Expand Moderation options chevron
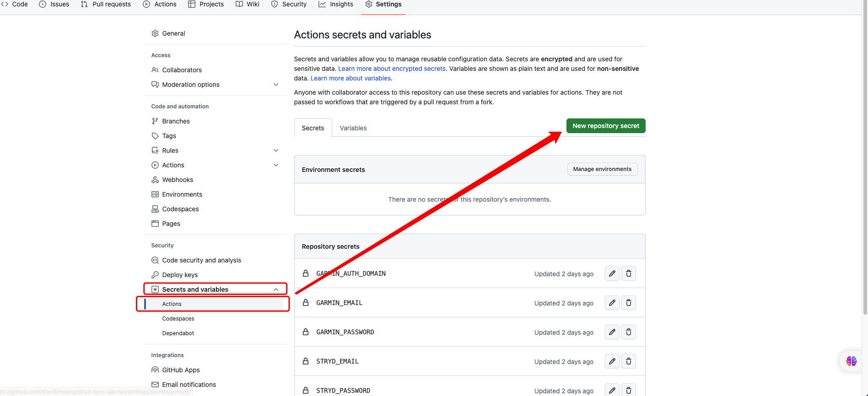The image size is (868, 396). coord(276,85)
